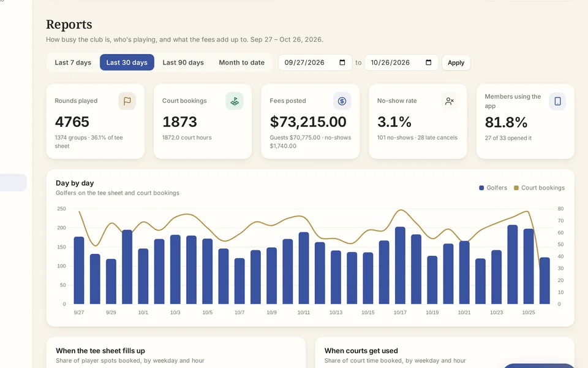Click the golfers bar for 10/17

click(400, 266)
